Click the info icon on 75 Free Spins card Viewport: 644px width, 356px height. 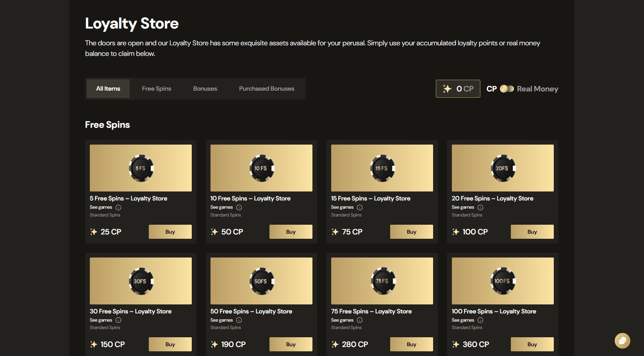point(359,320)
